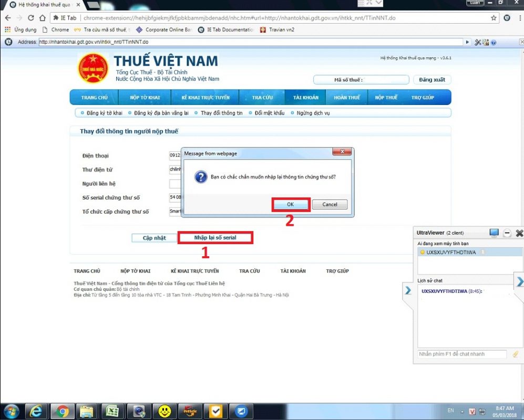Click Cancel in the webpage message dialog
This screenshot has height=420, width=524.
pos(330,204)
